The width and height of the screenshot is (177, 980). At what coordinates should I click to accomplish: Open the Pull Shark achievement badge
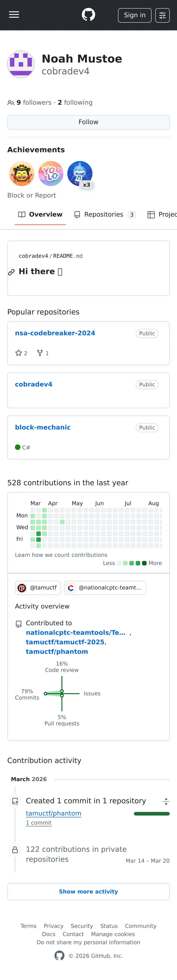click(x=80, y=174)
